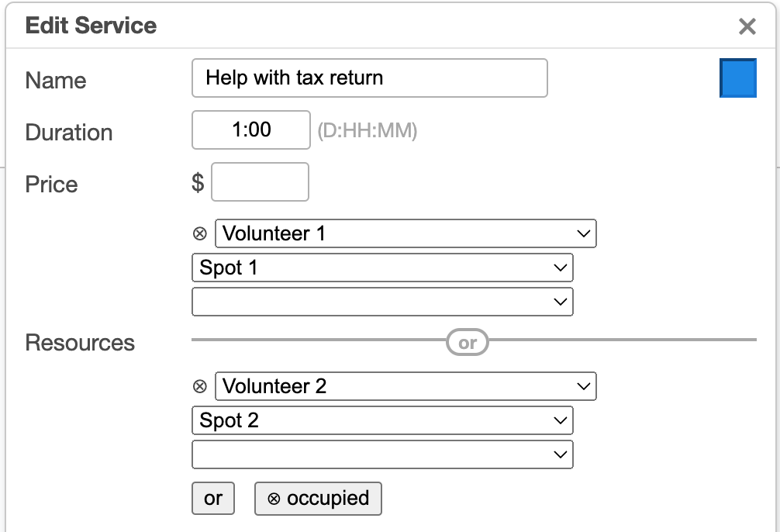Click the Resources label
The height and width of the screenshot is (532, 780).
click(80, 343)
